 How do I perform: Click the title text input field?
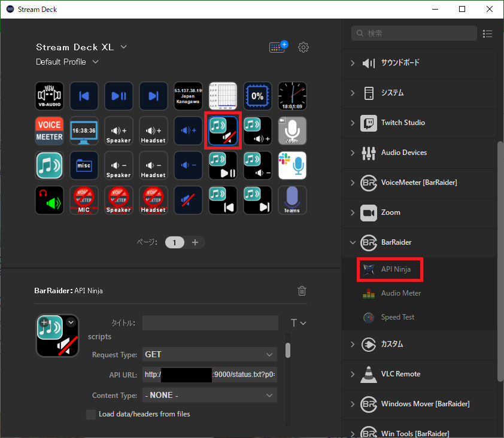(210, 323)
